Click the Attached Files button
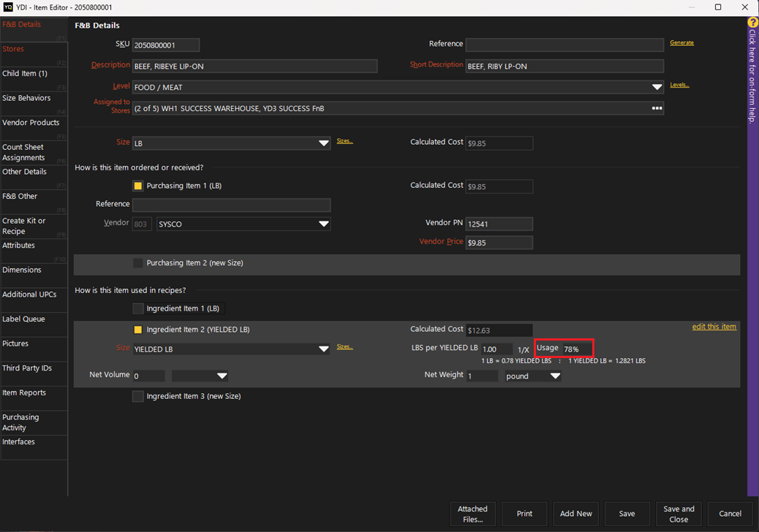Viewport: 759px width, 532px height. pyautogui.click(x=473, y=514)
